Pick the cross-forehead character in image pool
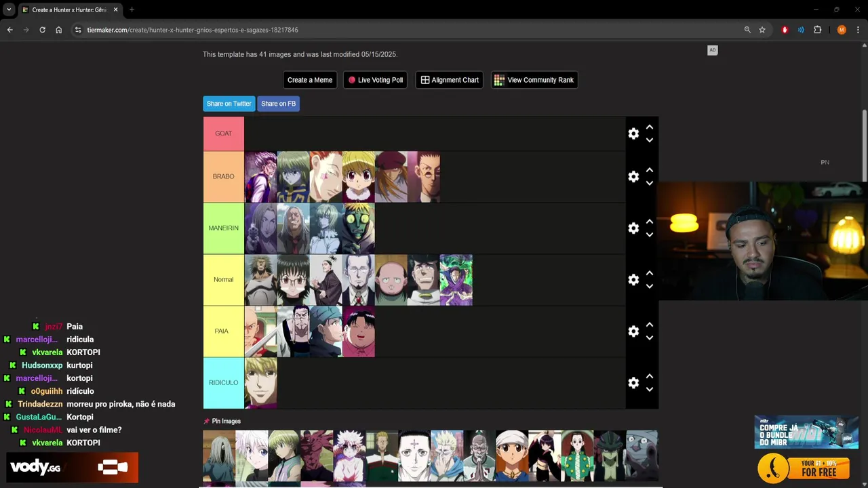The height and width of the screenshot is (488, 868). click(414, 455)
